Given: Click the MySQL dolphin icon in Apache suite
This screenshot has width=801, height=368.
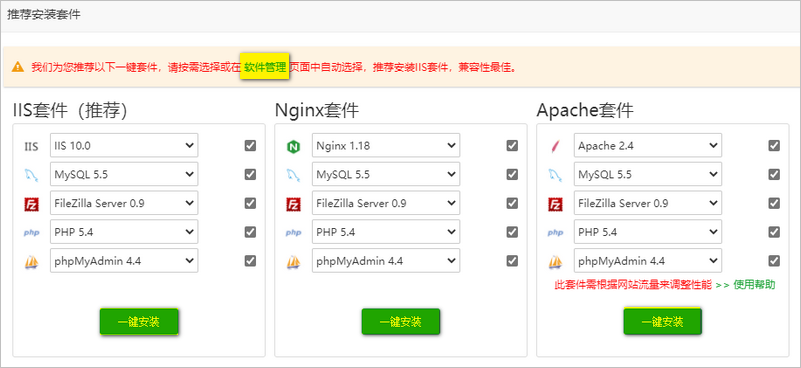Looking at the screenshot, I should pos(555,175).
